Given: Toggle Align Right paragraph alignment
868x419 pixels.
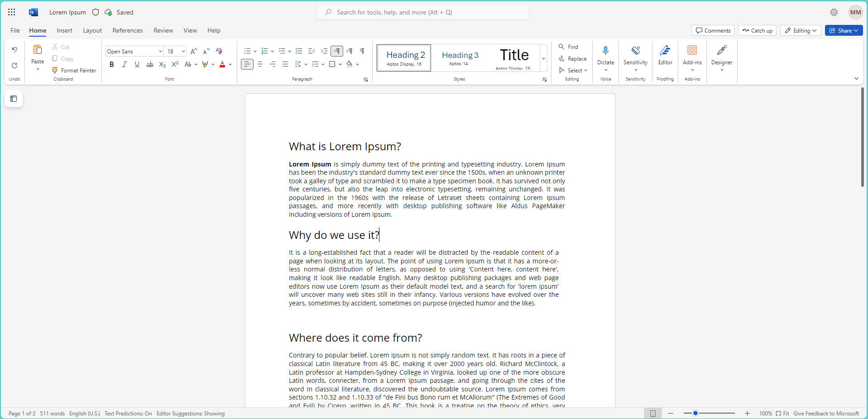Looking at the screenshot, I should tap(273, 64).
